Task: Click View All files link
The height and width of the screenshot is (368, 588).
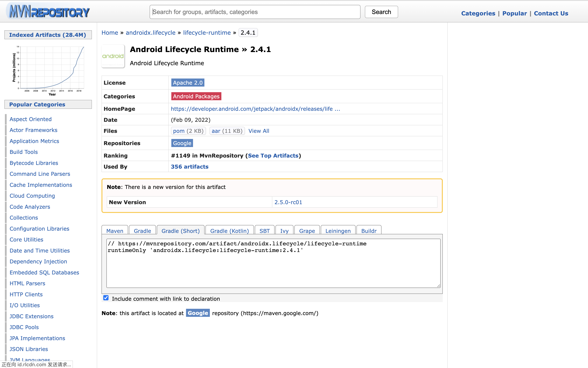Action: [259, 131]
